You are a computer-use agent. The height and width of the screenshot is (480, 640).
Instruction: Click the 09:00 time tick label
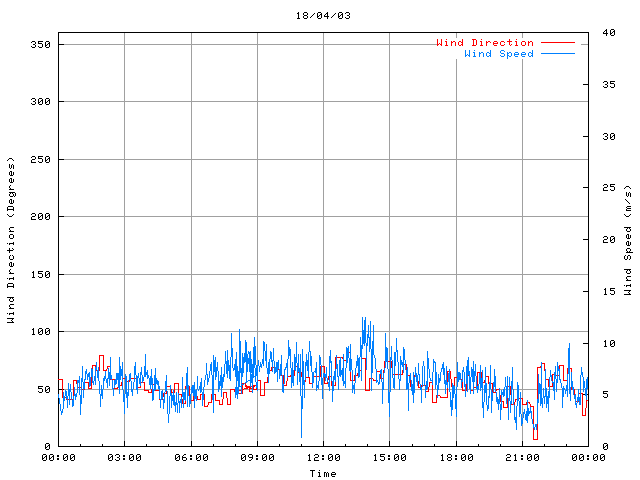coord(257,458)
